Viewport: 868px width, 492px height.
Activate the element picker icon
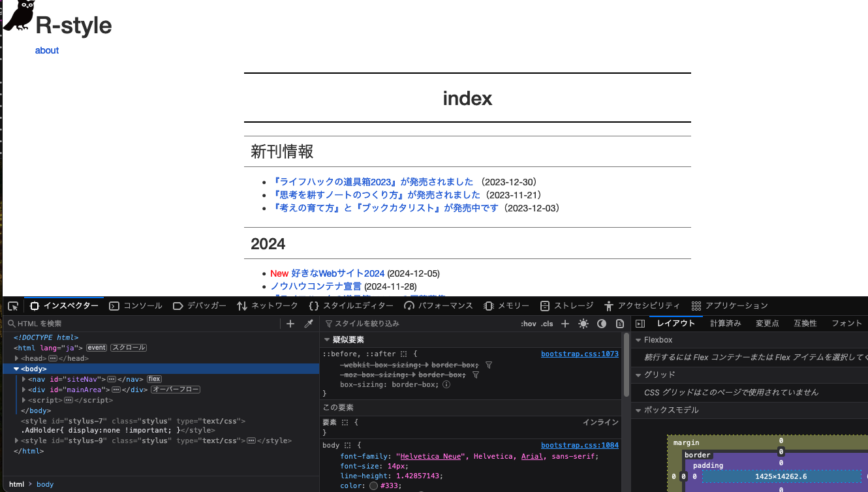pyautogui.click(x=12, y=306)
